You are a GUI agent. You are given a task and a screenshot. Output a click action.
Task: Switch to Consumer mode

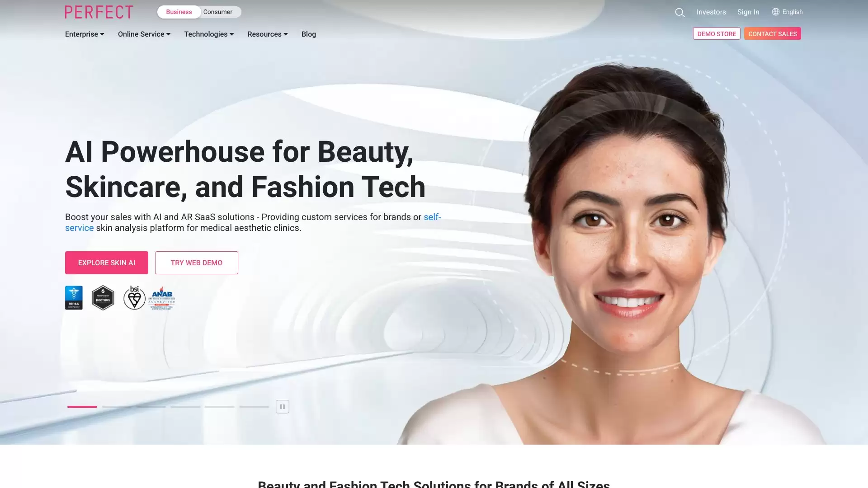pos(218,12)
